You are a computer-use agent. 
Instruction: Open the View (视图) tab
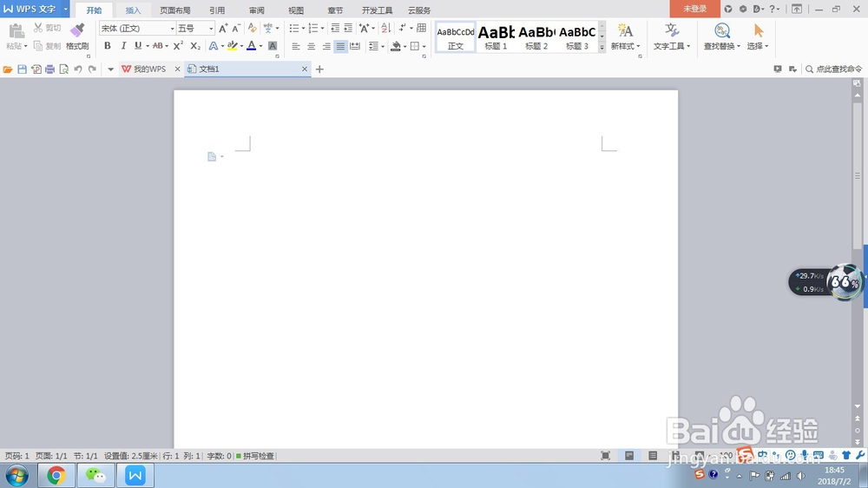coord(296,10)
